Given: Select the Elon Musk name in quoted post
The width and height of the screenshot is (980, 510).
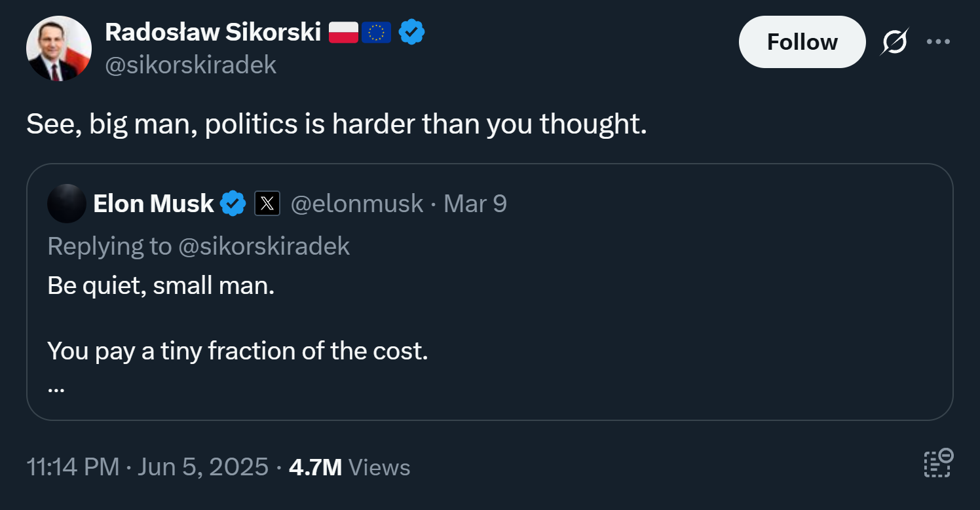Looking at the screenshot, I should tap(153, 204).
